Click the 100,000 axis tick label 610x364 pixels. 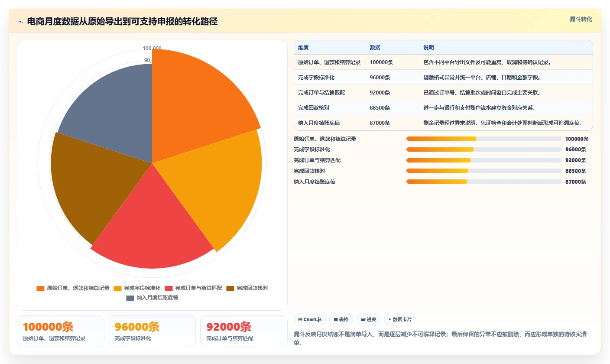click(152, 49)
